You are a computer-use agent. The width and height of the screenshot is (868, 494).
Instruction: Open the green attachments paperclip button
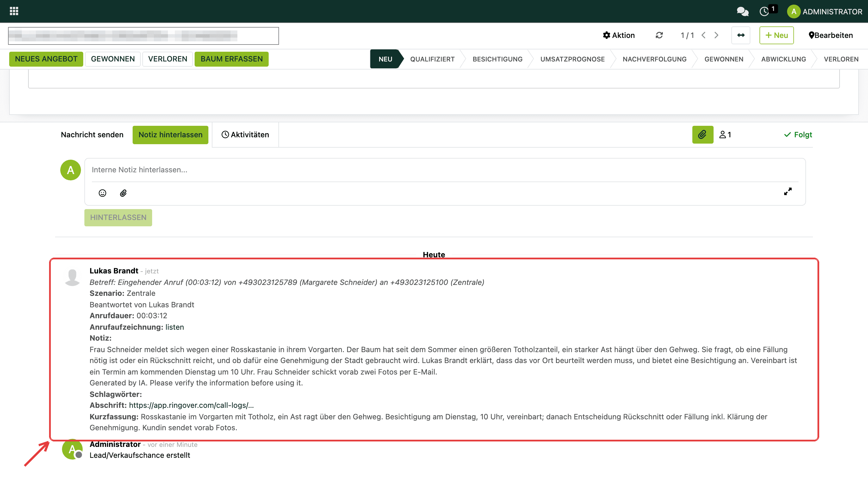(703, 135)
